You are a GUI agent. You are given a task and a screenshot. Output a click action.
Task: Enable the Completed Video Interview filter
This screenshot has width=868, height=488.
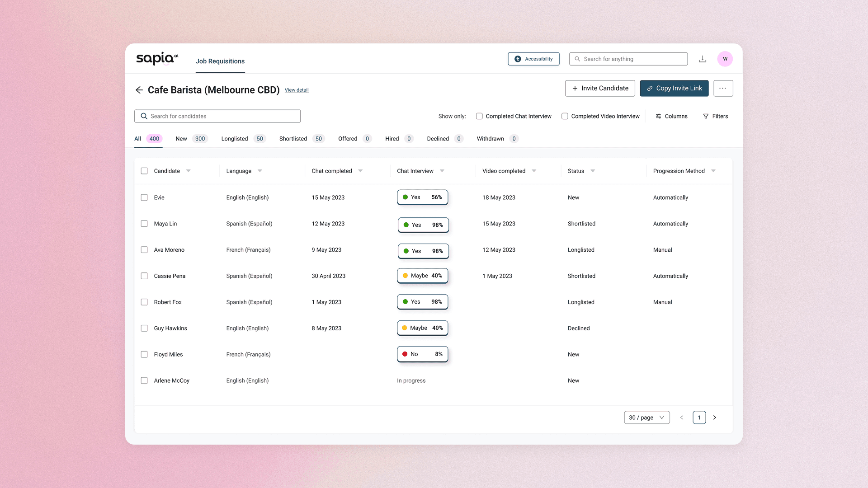coord(565,116)
